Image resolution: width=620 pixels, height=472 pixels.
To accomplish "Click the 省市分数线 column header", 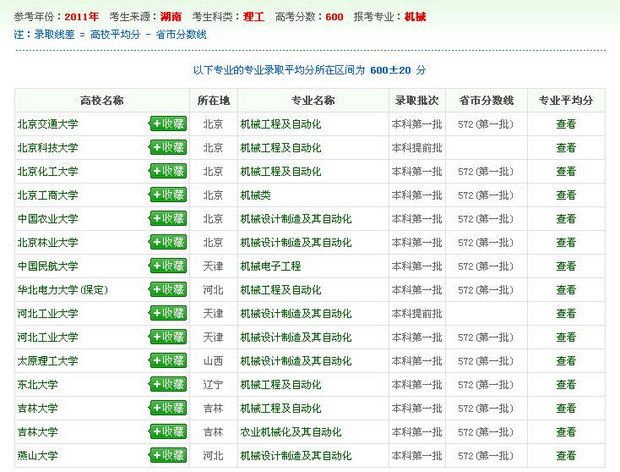I will [486, 100].
